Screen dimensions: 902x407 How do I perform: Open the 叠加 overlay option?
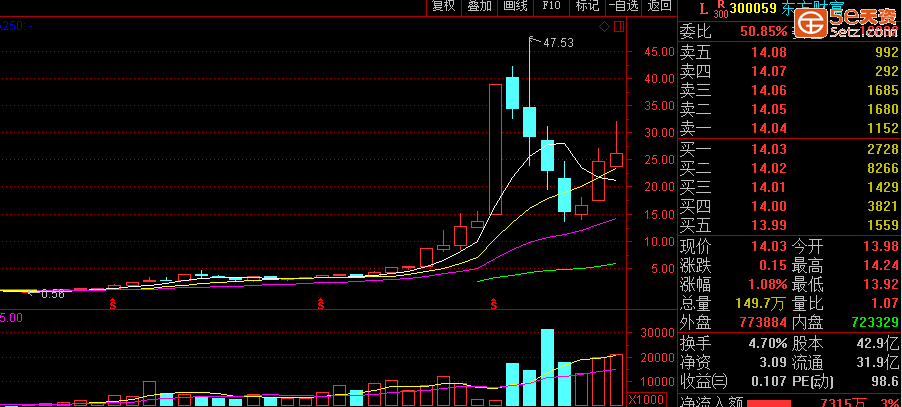(480, 6)
